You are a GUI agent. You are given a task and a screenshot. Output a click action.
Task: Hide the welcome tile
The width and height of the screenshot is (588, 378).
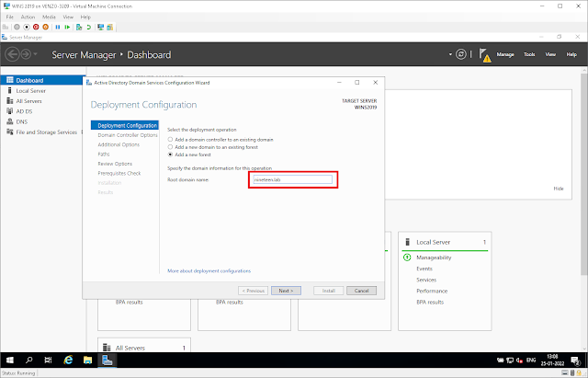[x=559, y=189]
